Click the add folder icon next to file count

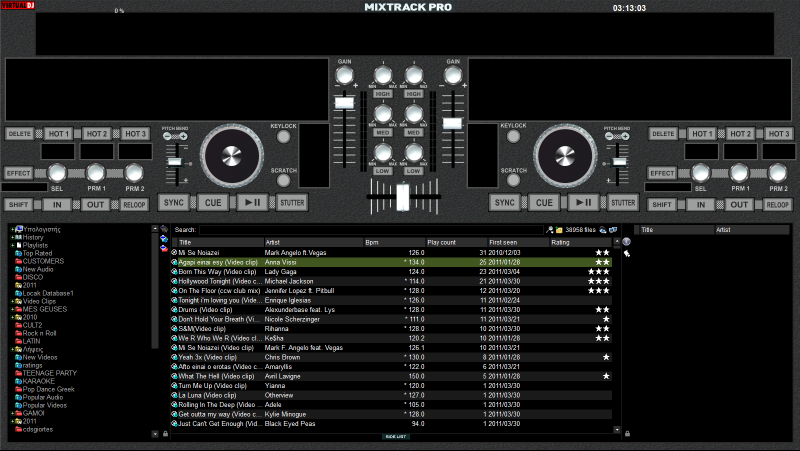point(559,230)
